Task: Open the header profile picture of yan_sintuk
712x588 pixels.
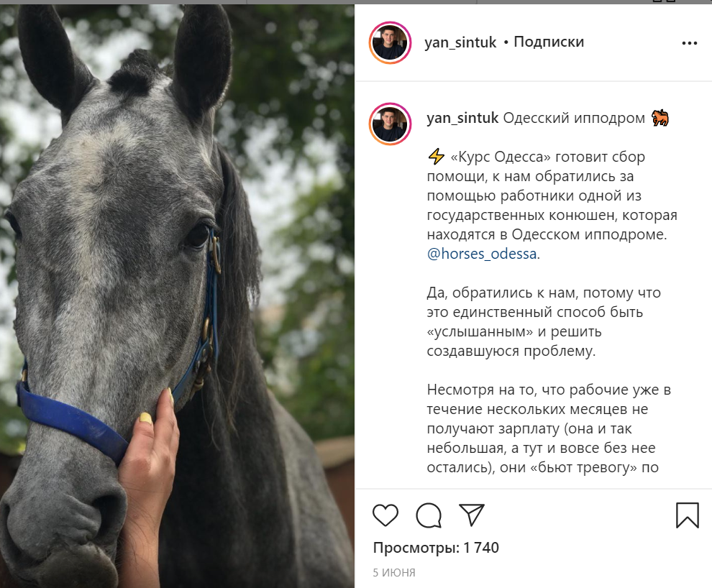Action: click(390, 42)
